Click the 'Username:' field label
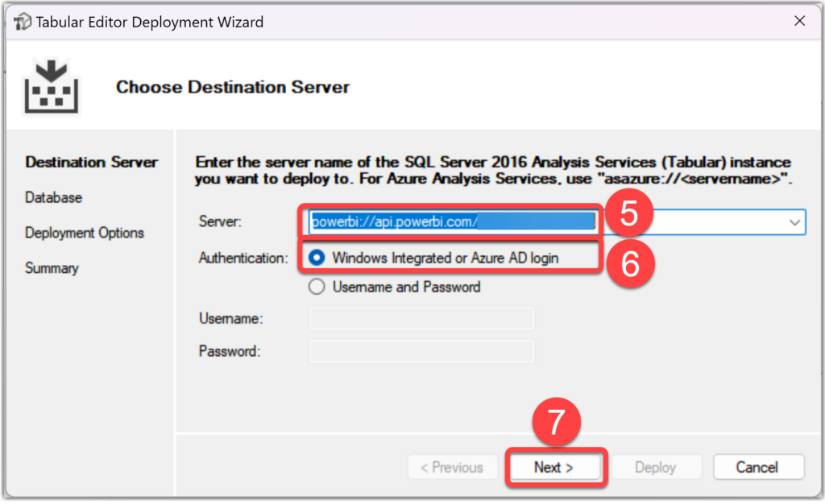Screen dimensions: 825x504 [231, 319]
